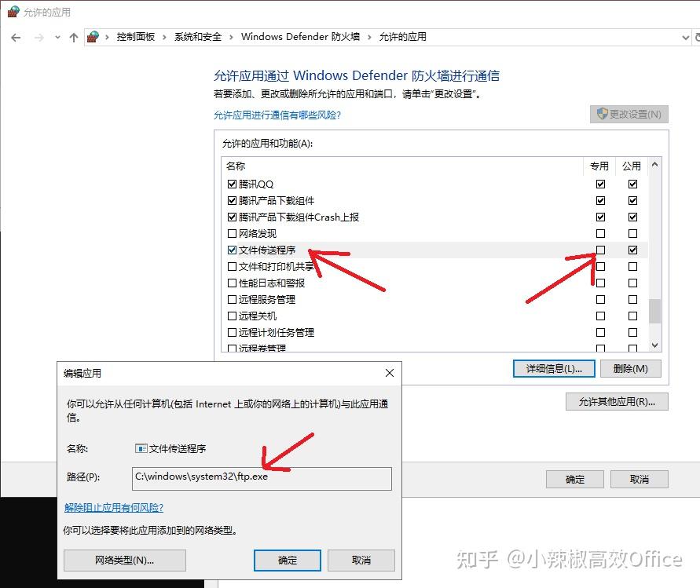The image size is (700, 588).
Task: Click scroll down arrow in apps list
Action: point(655,345)
